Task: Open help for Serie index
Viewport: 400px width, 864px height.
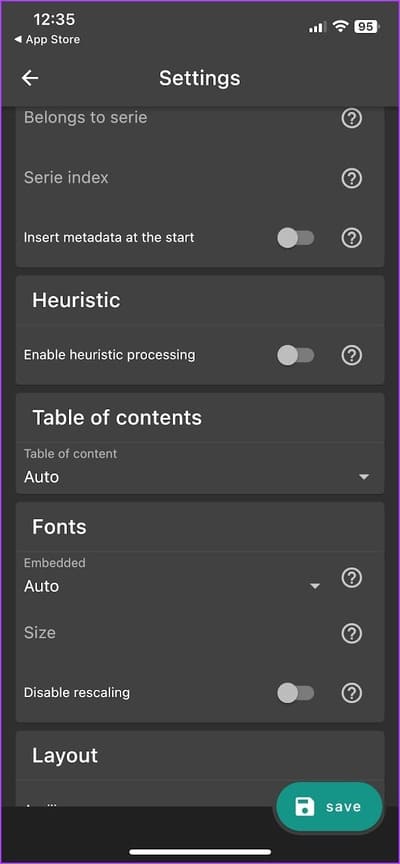Action: point(352,178)
